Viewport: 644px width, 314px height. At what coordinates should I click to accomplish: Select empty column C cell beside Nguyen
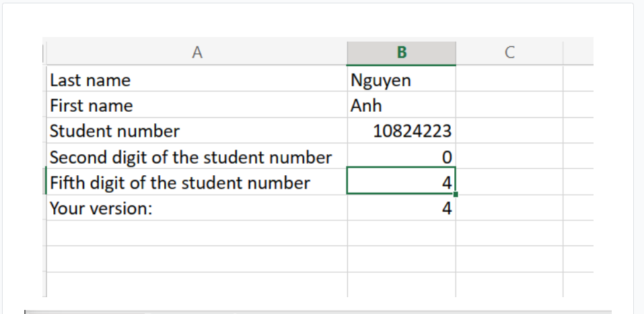(509, 79)
